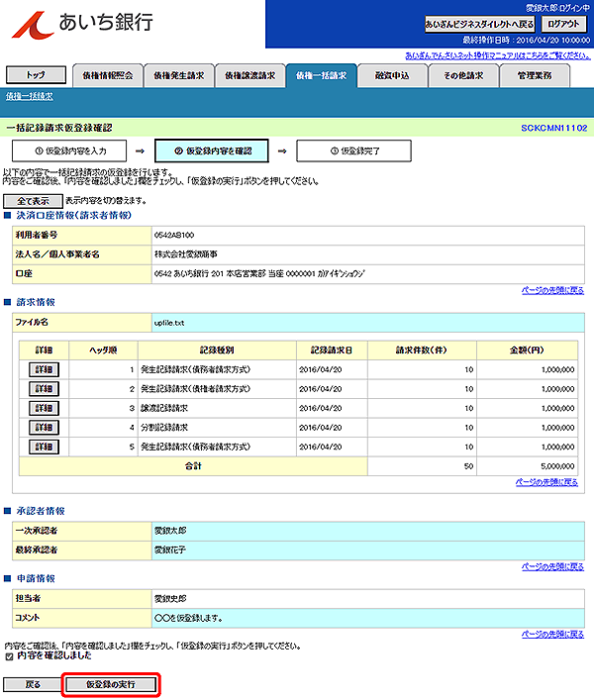The height and width of the screenshot is (700, 594).
Task: Return to あいぎんビジネスダイレクト via the header button
Action: (479, 24)
